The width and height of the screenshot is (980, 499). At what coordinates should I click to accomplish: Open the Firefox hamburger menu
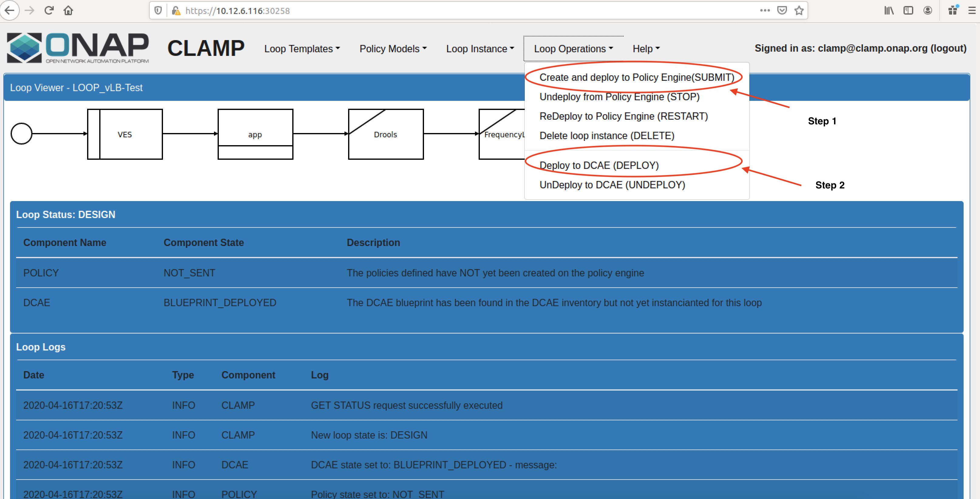click(972, 10)
